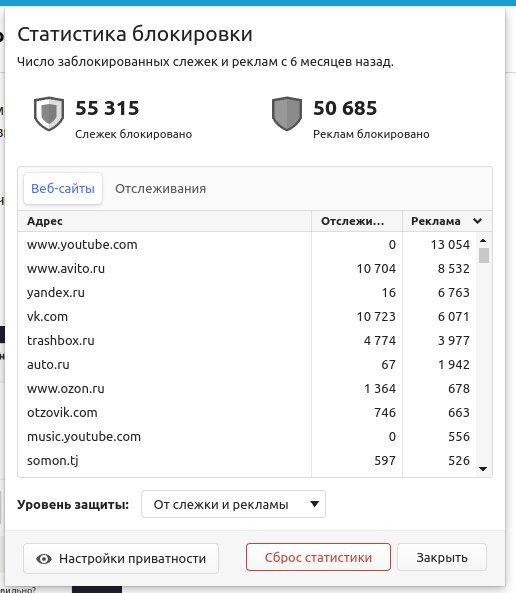The height and width of the screenshot is (593, 516).
Task: Click the trackers blocked shield icon
Action: (x=49, y=113)
